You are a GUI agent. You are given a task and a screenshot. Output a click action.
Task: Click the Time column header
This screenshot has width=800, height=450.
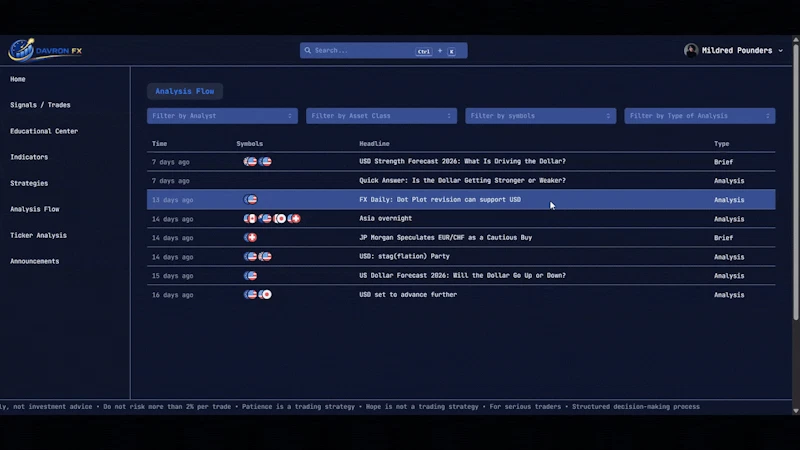pos(159,144)
